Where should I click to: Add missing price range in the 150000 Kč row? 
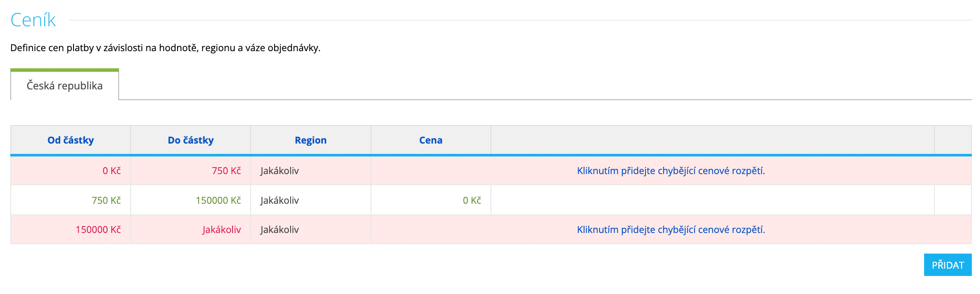pos(671,230)
